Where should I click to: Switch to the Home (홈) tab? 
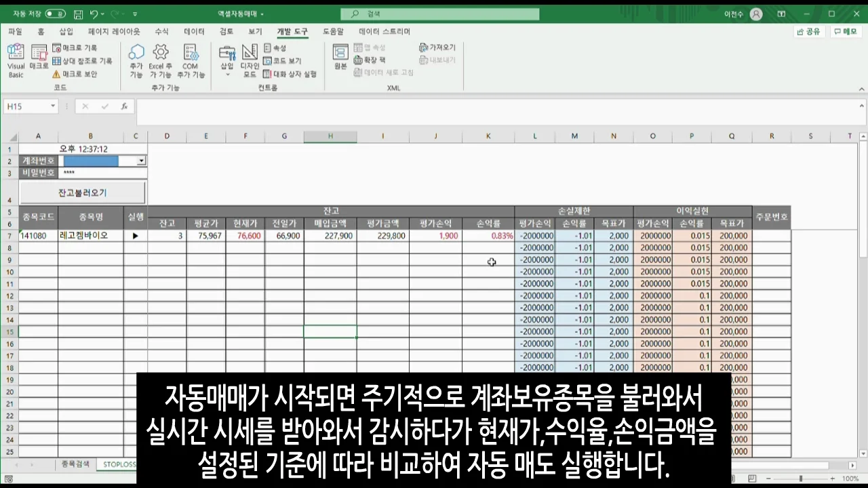[x=41, y=31]
